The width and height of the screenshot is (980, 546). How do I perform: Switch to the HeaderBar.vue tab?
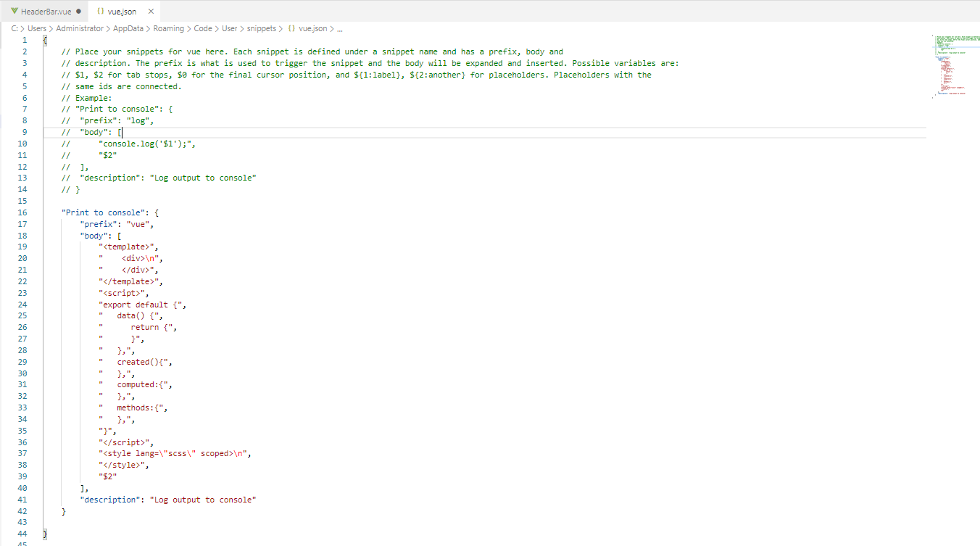[45, 11]
